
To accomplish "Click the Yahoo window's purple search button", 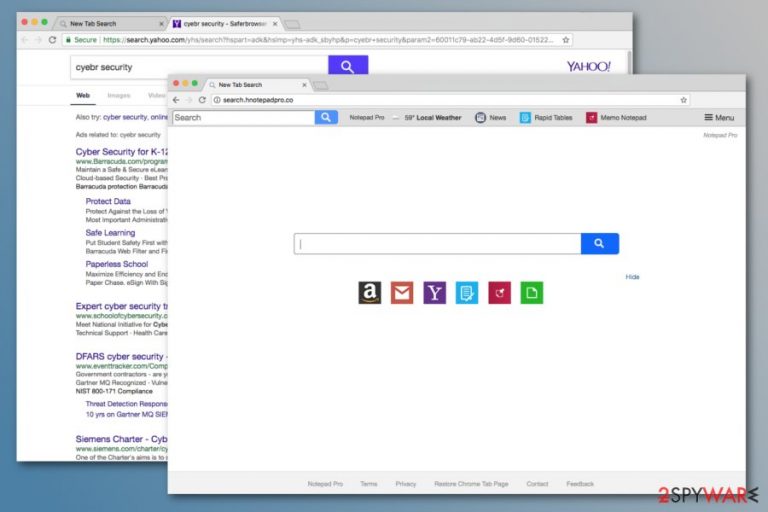I will (x=348, y=66).
